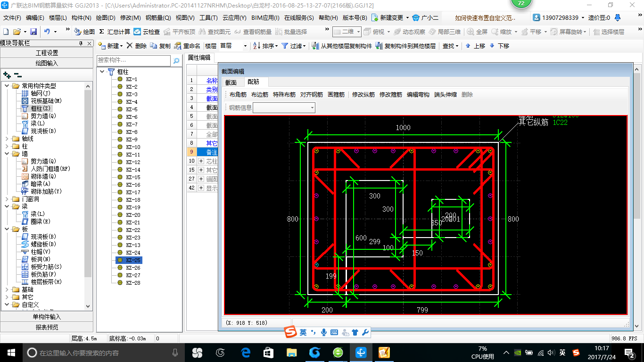Click the Open folder icon
This screenshot has width=644, height=362.
pyautogui.click(x=17, y=32)
